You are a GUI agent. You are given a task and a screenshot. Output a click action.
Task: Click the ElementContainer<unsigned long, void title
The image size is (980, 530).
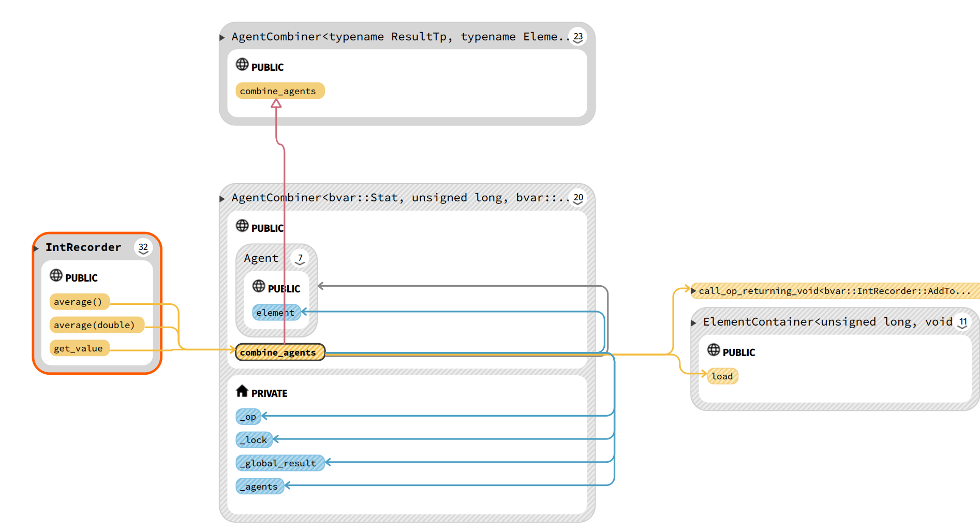[x=827, y=322]
